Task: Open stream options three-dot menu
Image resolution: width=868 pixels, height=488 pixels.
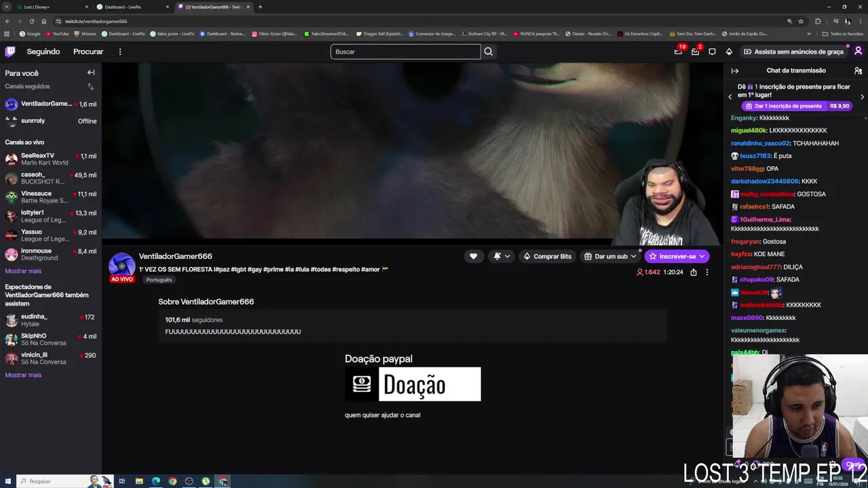Action: 707,272
